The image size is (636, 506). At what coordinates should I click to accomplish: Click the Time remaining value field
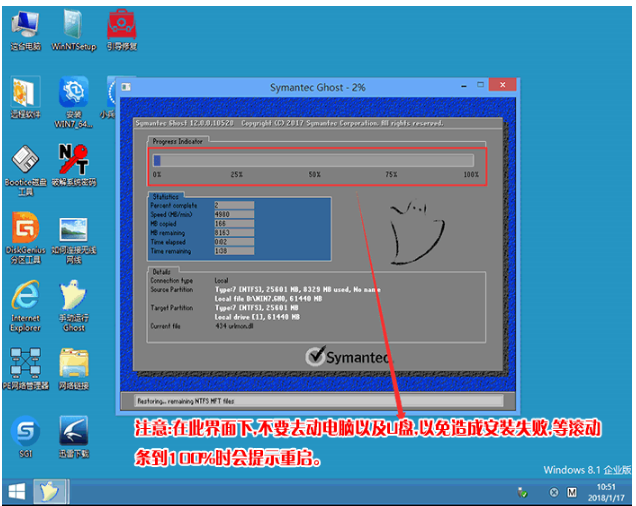tap(234, 251)
